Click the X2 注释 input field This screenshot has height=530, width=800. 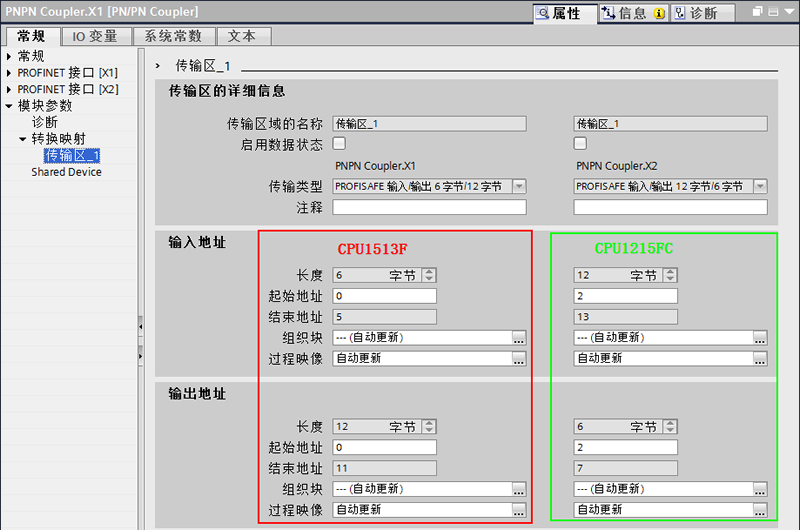click(670, 207)
